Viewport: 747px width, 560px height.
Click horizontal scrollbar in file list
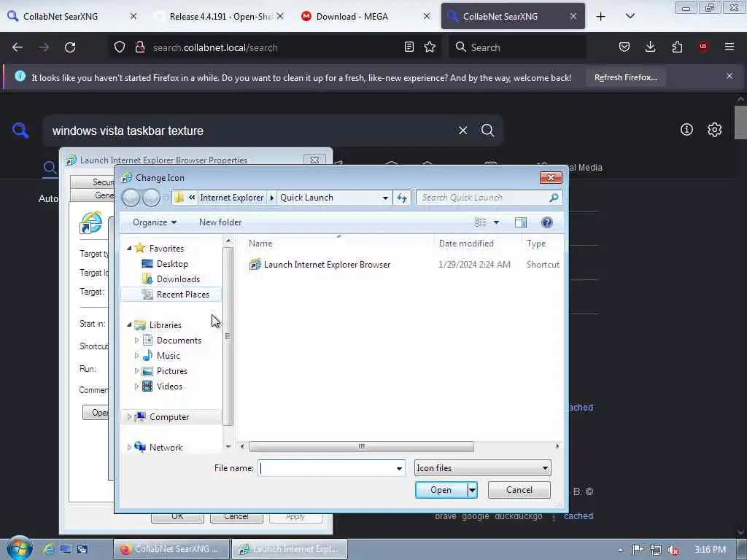(x=362, y=447)
